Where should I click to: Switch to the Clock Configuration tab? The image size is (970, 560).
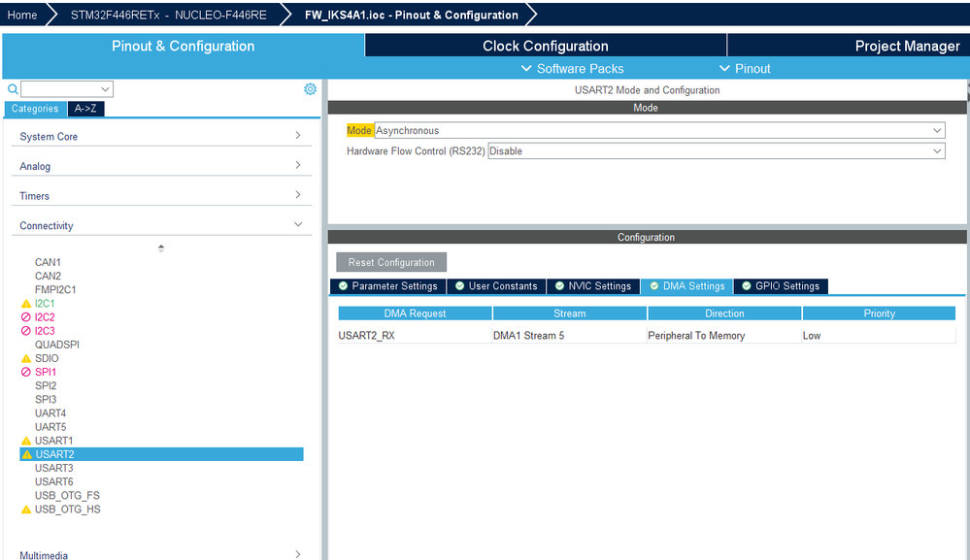[545, 46]
